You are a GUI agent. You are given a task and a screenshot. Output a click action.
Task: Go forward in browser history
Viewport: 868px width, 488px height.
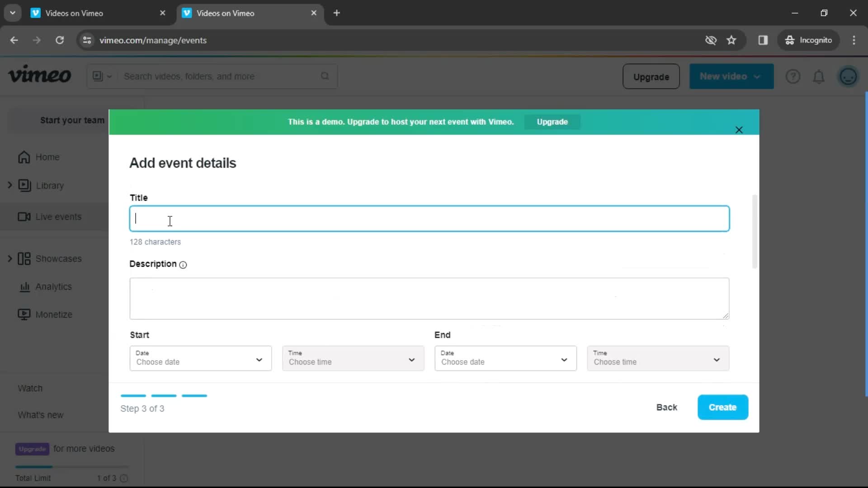37,40
